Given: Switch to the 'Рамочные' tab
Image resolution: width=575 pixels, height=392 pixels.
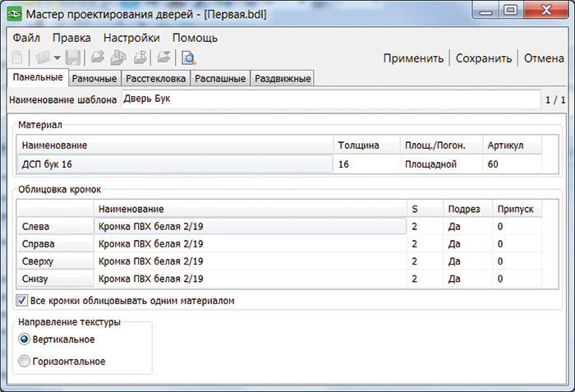Looking at the screenshot, I should click(x=94, y=79).
